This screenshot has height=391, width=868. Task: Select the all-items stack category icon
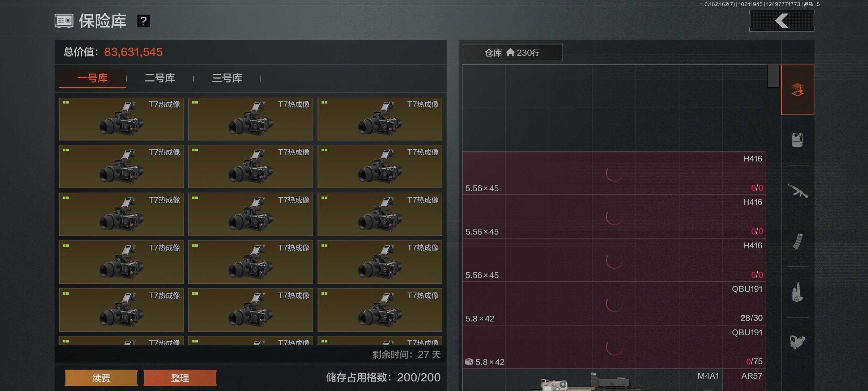tap(797, 90)
